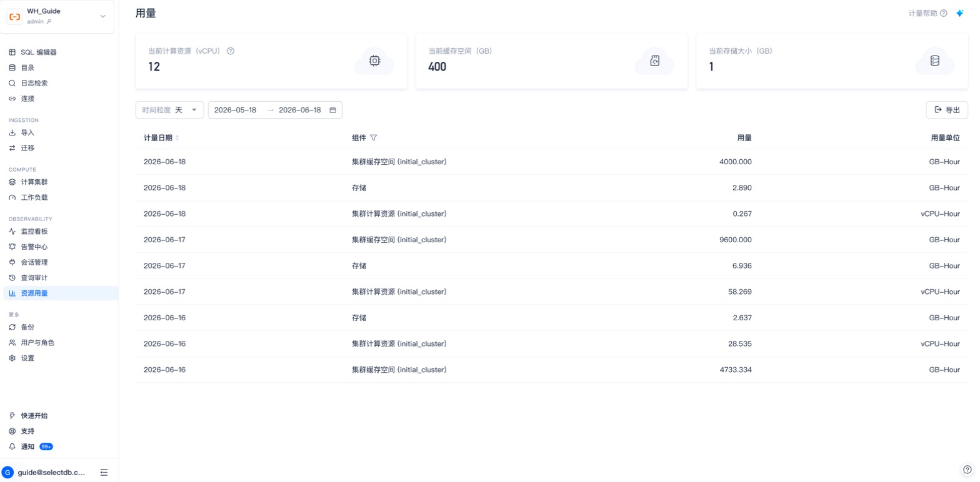Click the 导出 export button
This screenshot has height=482, width=980.
(x=947, y=110)
